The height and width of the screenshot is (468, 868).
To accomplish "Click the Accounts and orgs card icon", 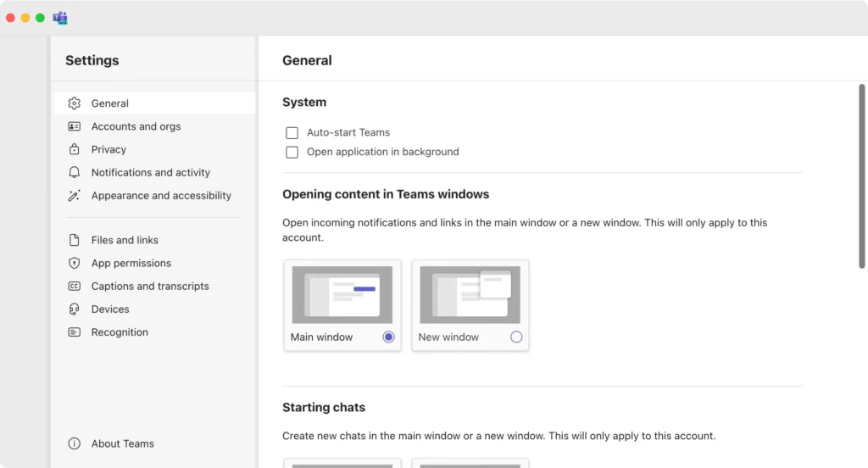I will (x=75, y=126).
